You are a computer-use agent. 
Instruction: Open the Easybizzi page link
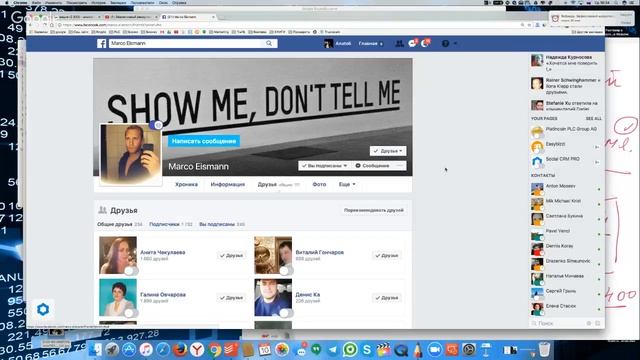pos(556,144)
